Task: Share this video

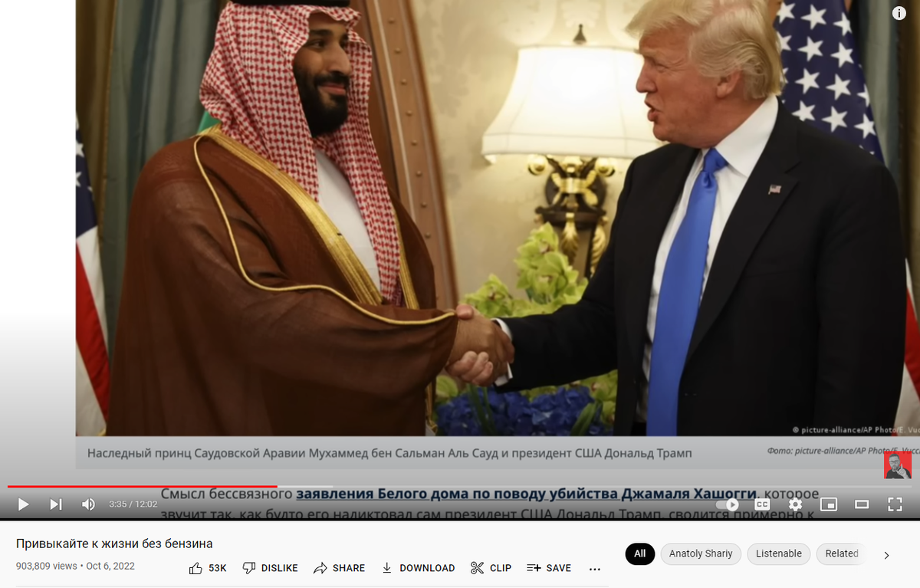Action: (339, 568)
